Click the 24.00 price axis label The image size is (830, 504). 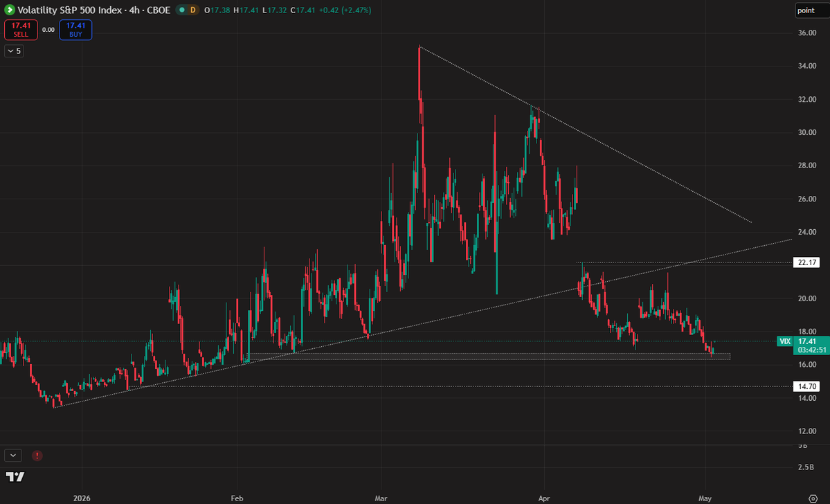806,232
